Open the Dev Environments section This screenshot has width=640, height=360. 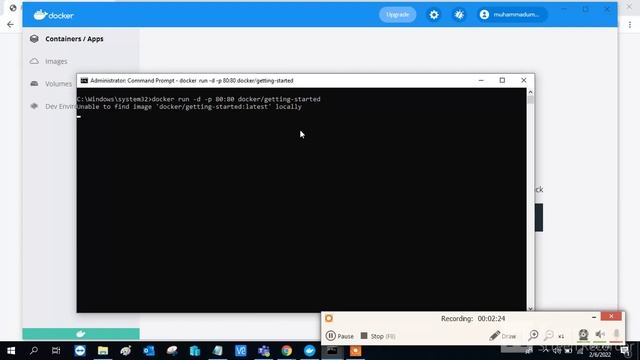[x=60, y=106]
